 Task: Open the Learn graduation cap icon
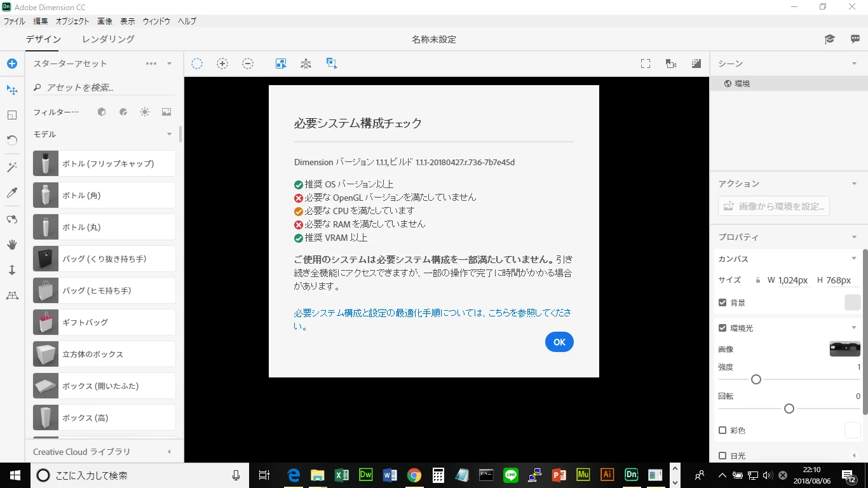point(829,39)
